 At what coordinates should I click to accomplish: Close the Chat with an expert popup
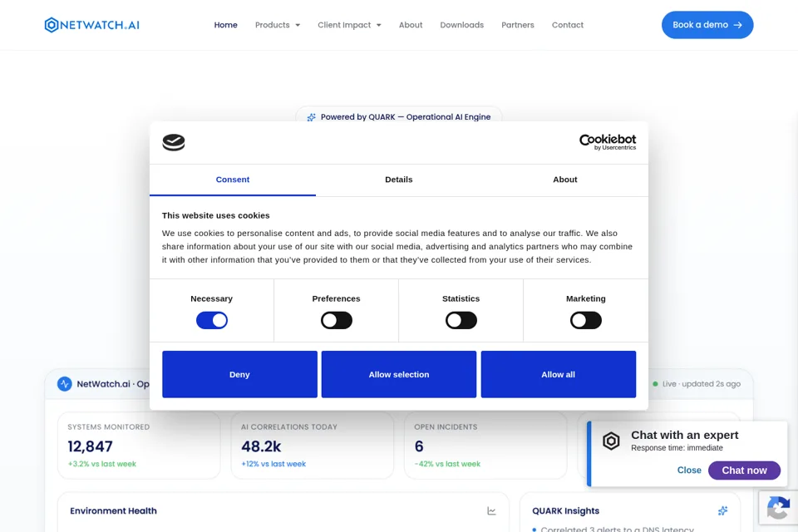click(689, 470)
